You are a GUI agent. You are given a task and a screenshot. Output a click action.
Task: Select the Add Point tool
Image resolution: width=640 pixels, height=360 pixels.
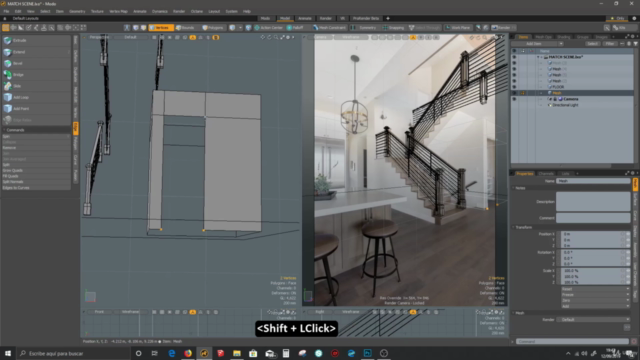[36, 109]
